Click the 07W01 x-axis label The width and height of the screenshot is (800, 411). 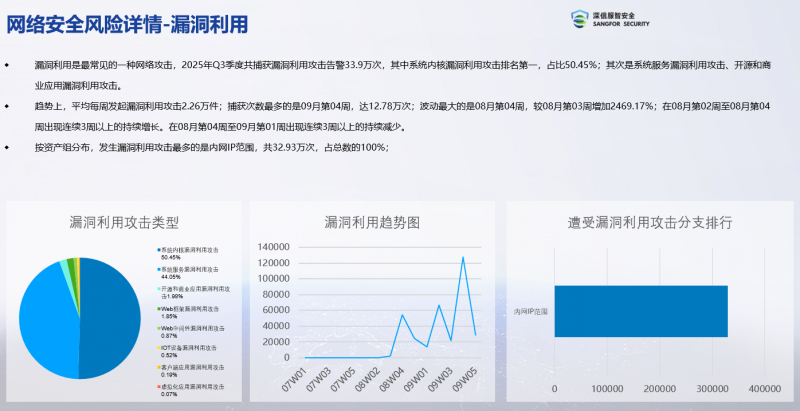pyautogui.click(x=293, y=380)
